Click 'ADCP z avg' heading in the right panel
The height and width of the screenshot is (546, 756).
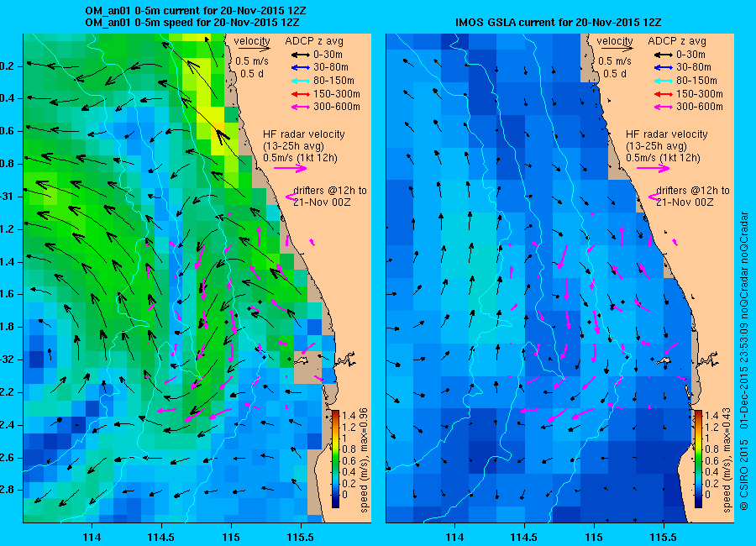tap(677, 41)
